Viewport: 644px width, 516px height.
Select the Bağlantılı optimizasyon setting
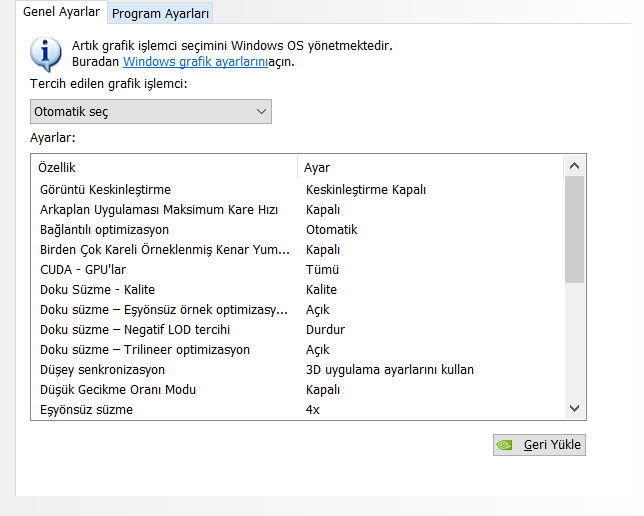pos(104,229)
